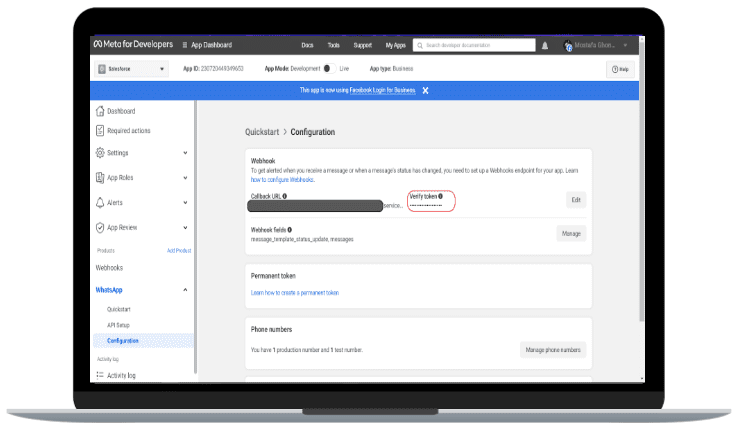The height and width of the screenshot is (423, 743).
Task: Dismiss the Facebook Login banner
Action: (x=426, y=90)
